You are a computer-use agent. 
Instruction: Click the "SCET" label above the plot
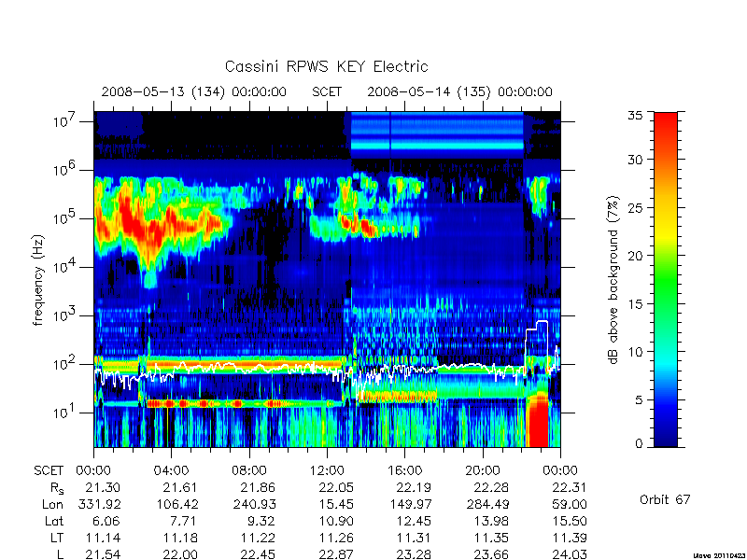pos(327,91)
